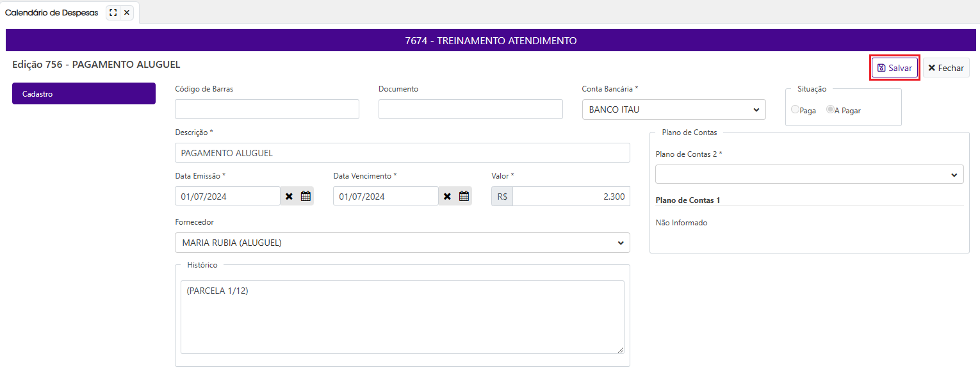This screenshot has width=980, height=386.
Task: Save the expense with Salvar button
Action: [895, 68]
